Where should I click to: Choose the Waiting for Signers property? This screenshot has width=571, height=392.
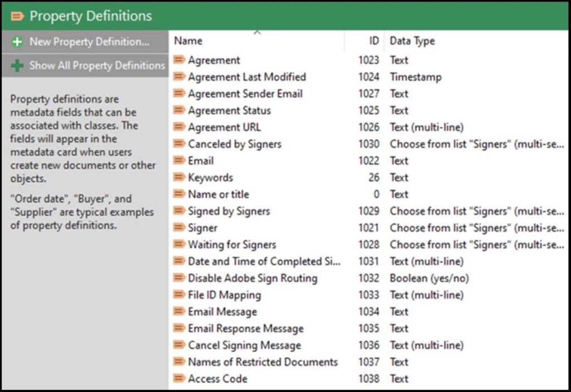coord(231,244)
